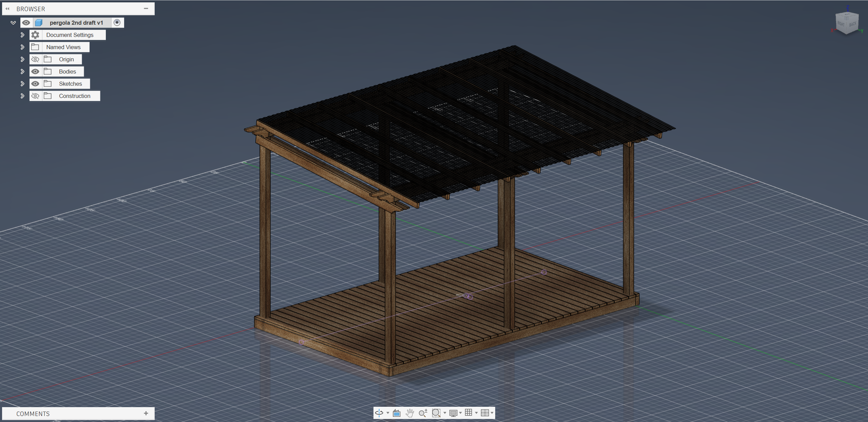Click the Origin folder icon
868x422 pixels.
[x=48, y=59]
